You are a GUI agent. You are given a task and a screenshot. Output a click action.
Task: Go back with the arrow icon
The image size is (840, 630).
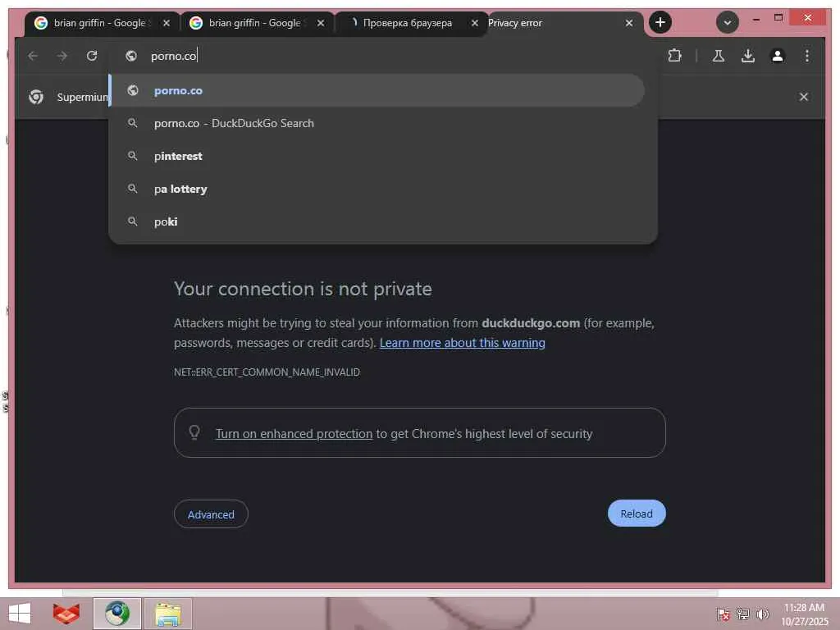click(33, 56)
